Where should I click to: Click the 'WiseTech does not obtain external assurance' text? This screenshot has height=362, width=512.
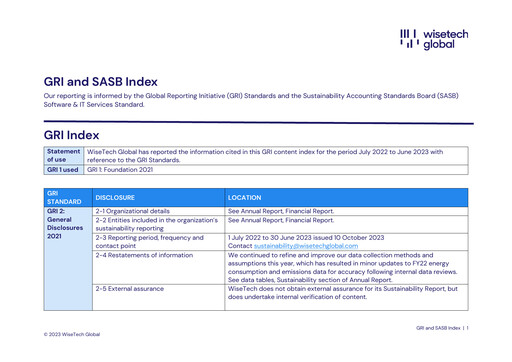[x=343, y=293]
